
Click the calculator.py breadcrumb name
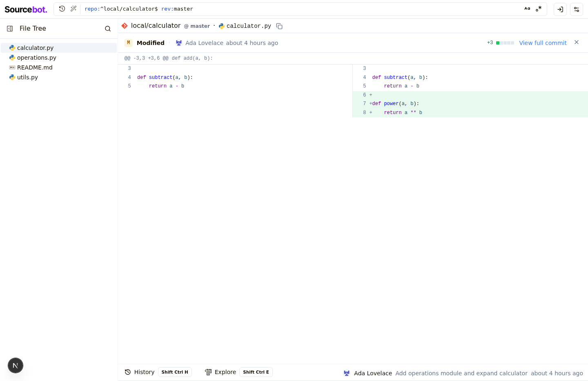[x=249, y=26]
